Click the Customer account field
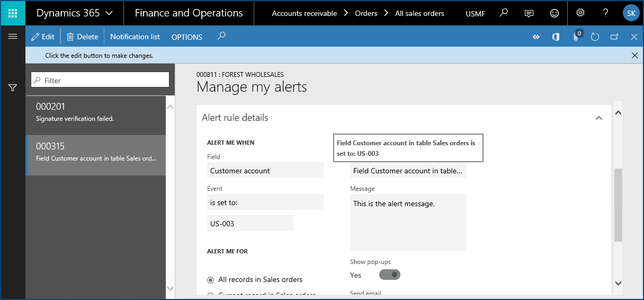This screenshot has height=300, width=644. pyautogui.click(x=265, y=170)
